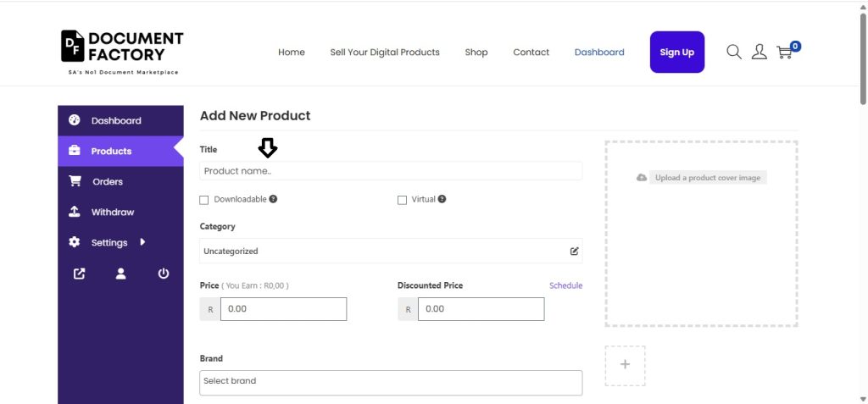
Task: Go to Products in the sidebar
Action: click(x=111, y=151)
